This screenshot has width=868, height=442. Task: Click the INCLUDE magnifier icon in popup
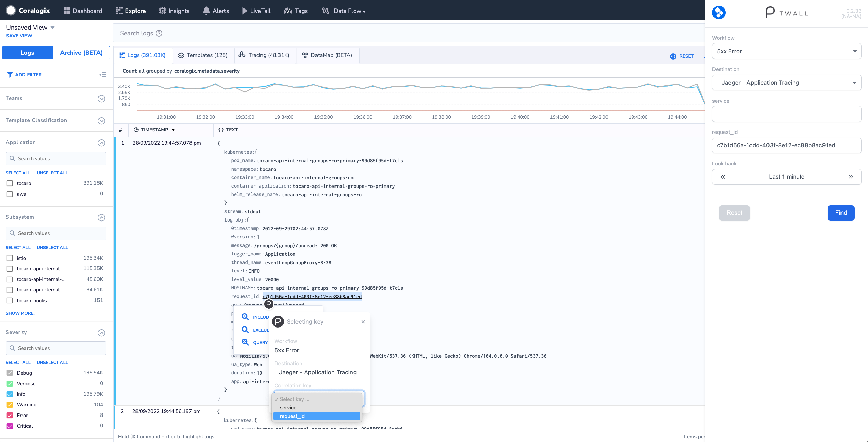pyautogui.click(x=245, y=317)
